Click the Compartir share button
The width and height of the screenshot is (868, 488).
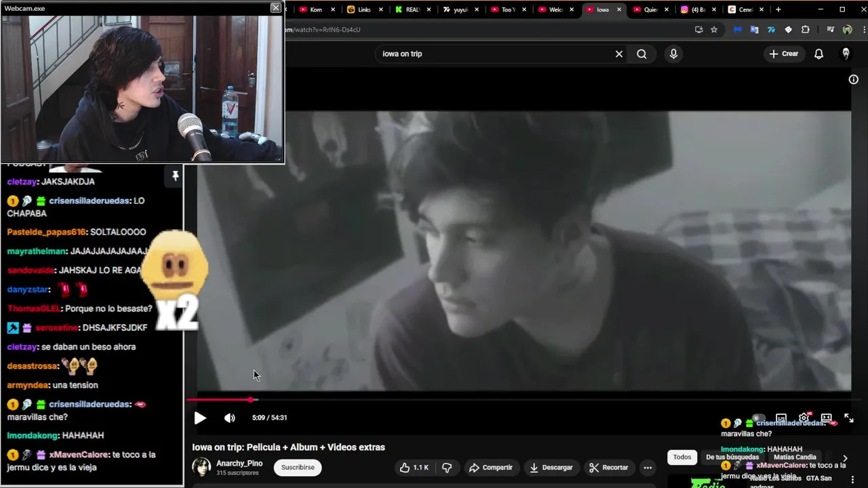491,468
